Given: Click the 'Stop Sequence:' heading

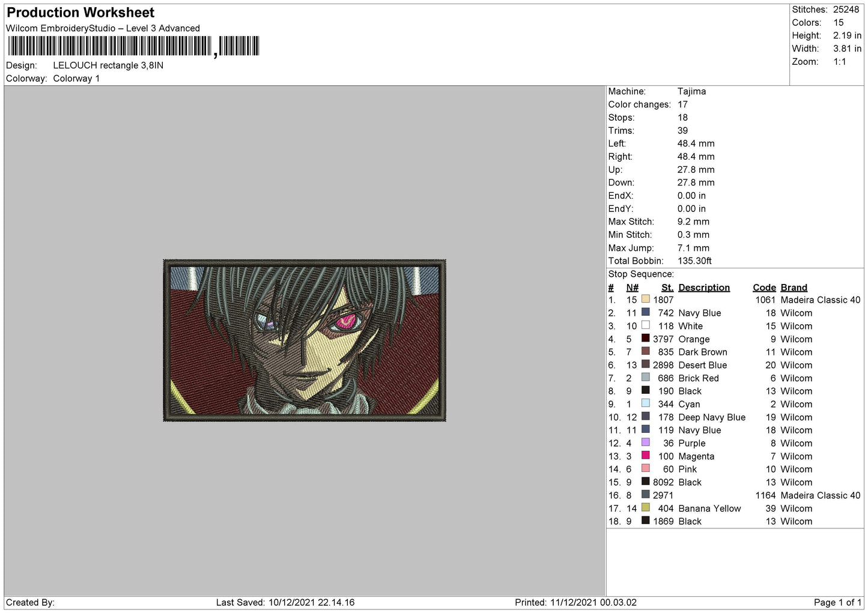Looking at the screenshot, I should (641, 274).
